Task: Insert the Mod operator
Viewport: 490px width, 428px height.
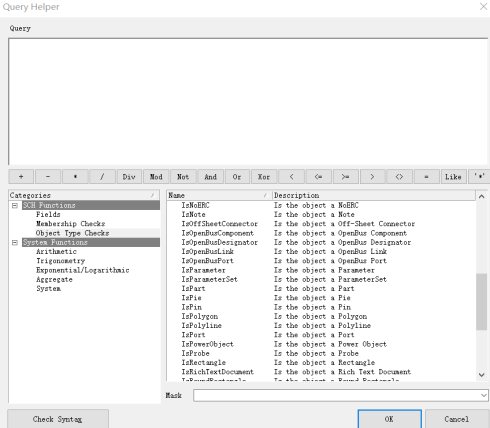Action: [x=156, y=177]
